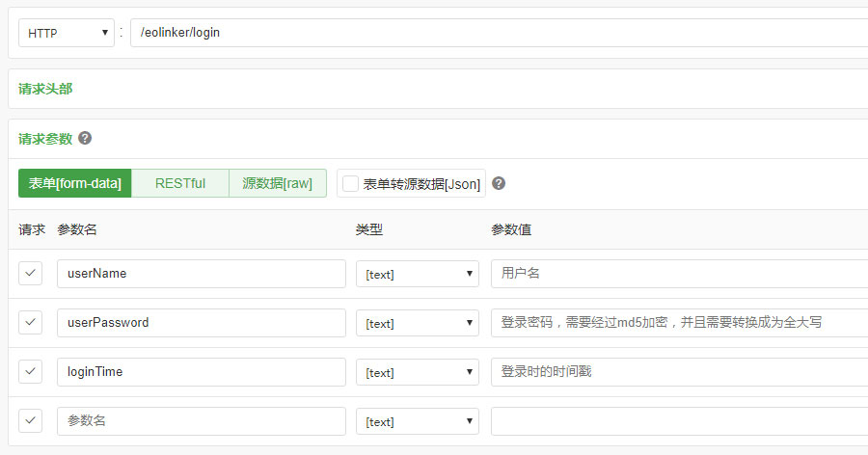Toggle checkbox of the empty parameter row
Image resolution: width=868 pixels, height=455 pixels.
(31, 421)
